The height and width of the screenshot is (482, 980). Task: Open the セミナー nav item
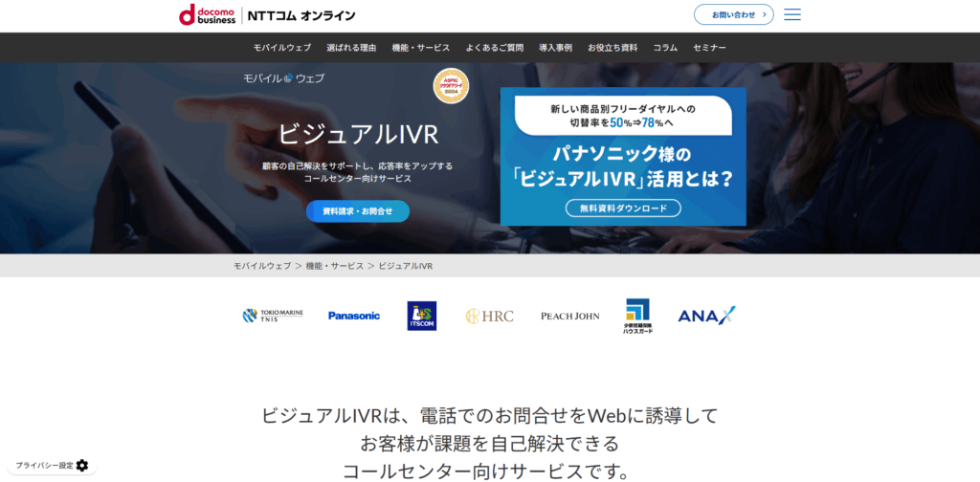(x=709, y=48)
